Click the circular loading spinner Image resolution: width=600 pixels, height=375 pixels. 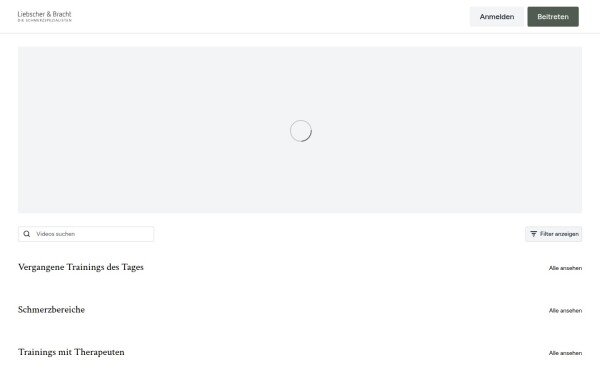tap(300, 131)
